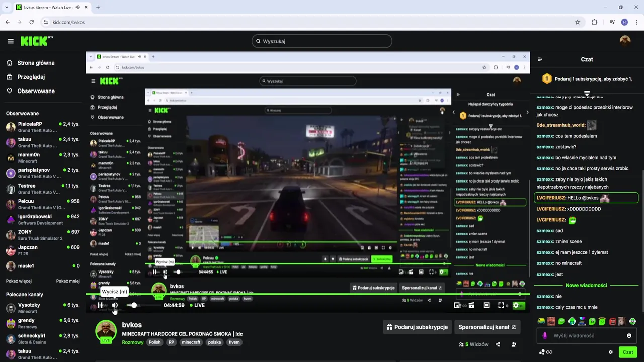Viewport: 644px width, 362px height.
Task: Click the Ode_streamhub_world username in chat
Action: pyautogui.click(x=560, y=125)
